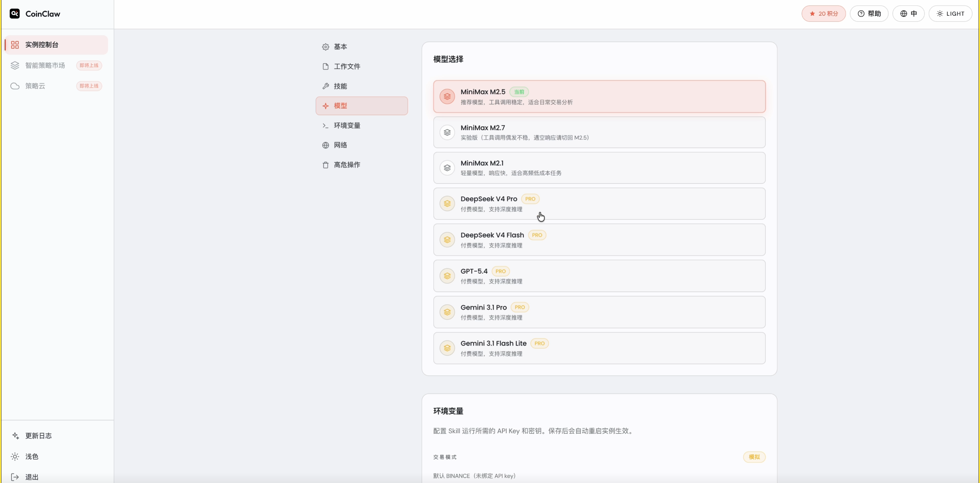The height and width of the screenshot is (483, 980).
Task: Click the 20 积分 points button
Action: click(823, 14)
